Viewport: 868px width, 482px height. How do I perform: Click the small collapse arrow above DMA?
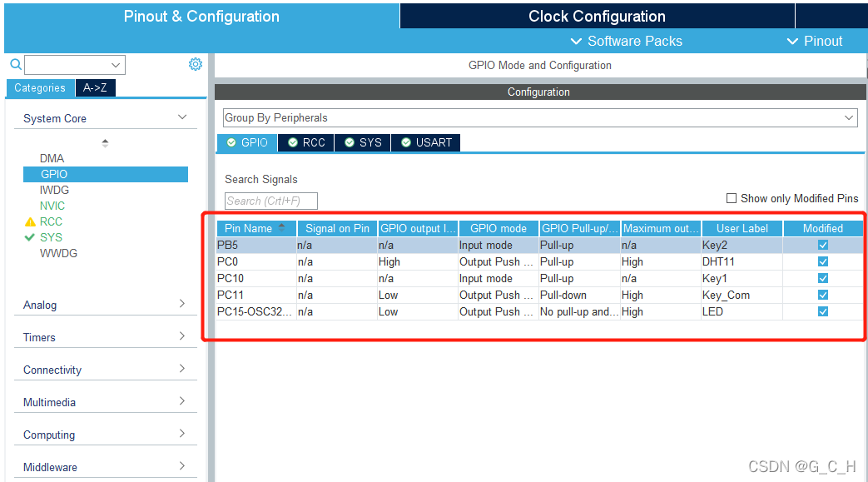(105, 143)
